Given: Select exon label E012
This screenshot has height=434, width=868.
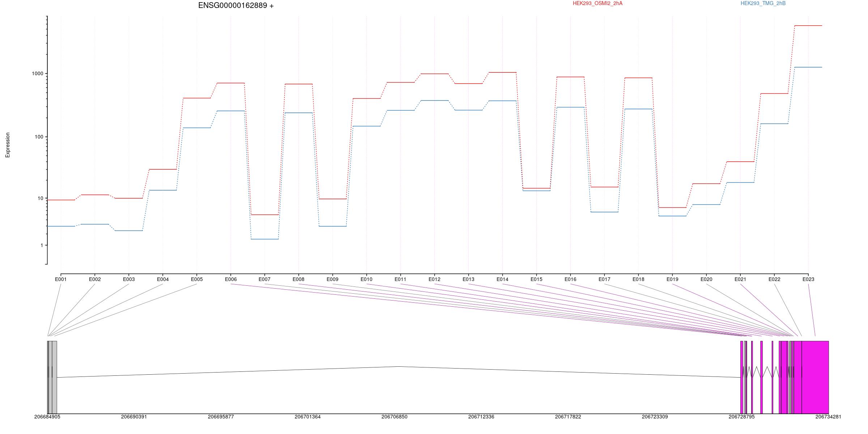Looking at the screenshot, I should pos(434,279).
